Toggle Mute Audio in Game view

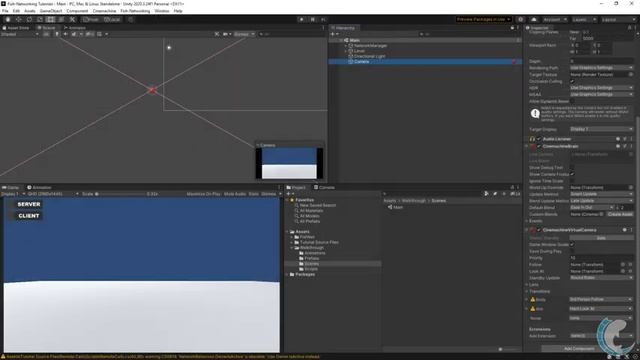click(x=235, y=194)
